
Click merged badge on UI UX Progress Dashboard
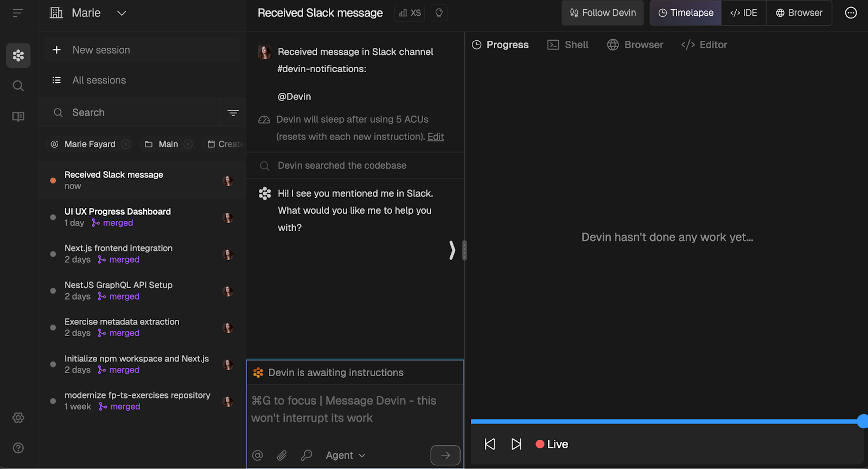coord(113,223)
